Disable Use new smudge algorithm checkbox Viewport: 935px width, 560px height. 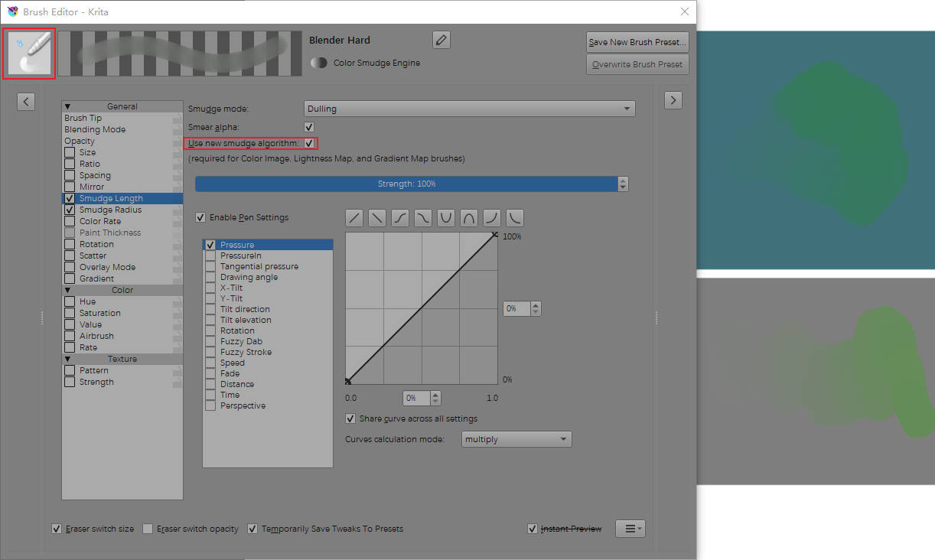point(309,143)
